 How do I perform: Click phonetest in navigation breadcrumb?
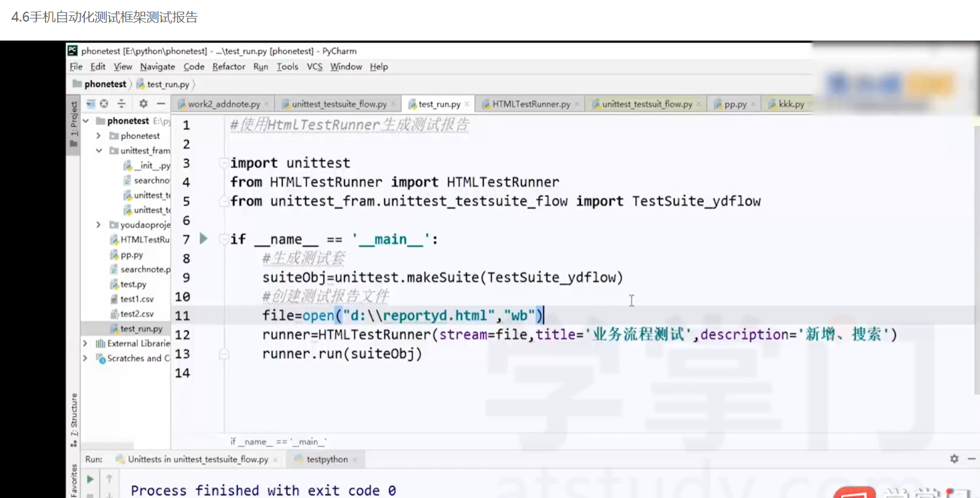[x=99, y=84]
